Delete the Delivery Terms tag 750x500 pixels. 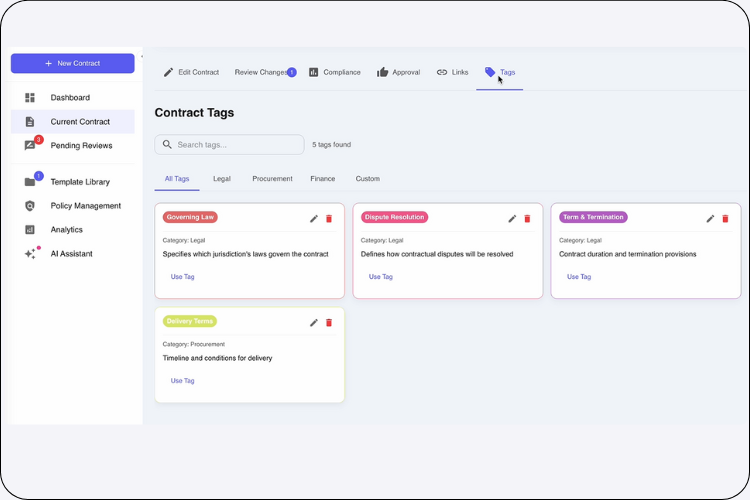click(x=329, y=322)
